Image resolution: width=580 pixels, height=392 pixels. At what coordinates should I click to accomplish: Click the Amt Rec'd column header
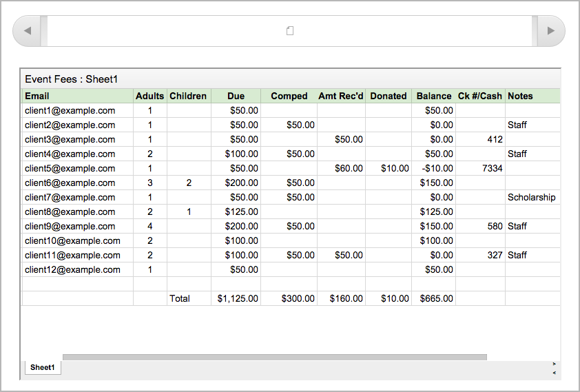coord(340,96)
